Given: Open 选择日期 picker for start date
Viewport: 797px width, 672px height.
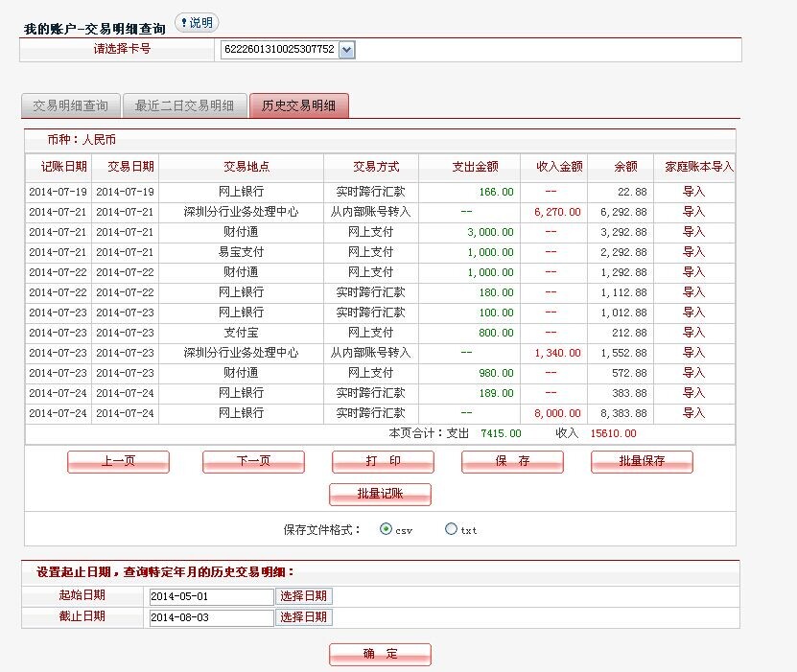Looking at the screenshot, I should click(304, 596).
